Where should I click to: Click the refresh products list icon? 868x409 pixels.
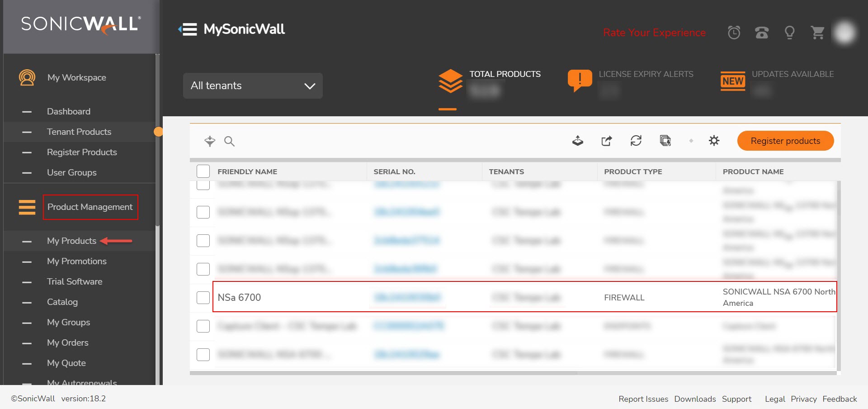pyautogui.click(x=636, y=141)
